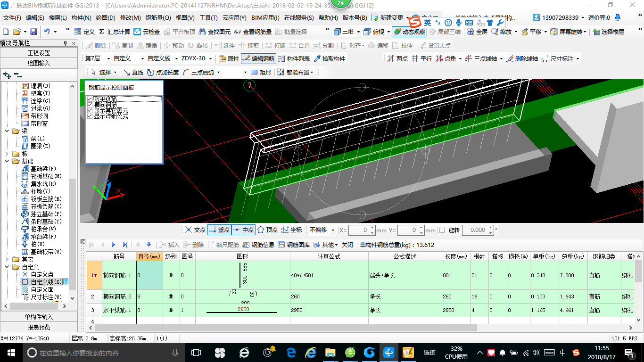
Task: Open 云检查 cloud check tool
Action: [147, 32]
